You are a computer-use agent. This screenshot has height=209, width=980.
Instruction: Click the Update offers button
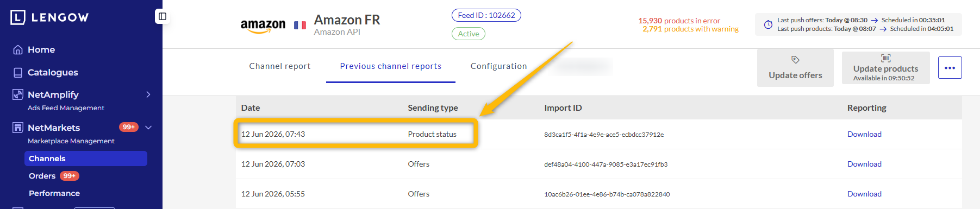pyautogui.click(x=795, y=68)
